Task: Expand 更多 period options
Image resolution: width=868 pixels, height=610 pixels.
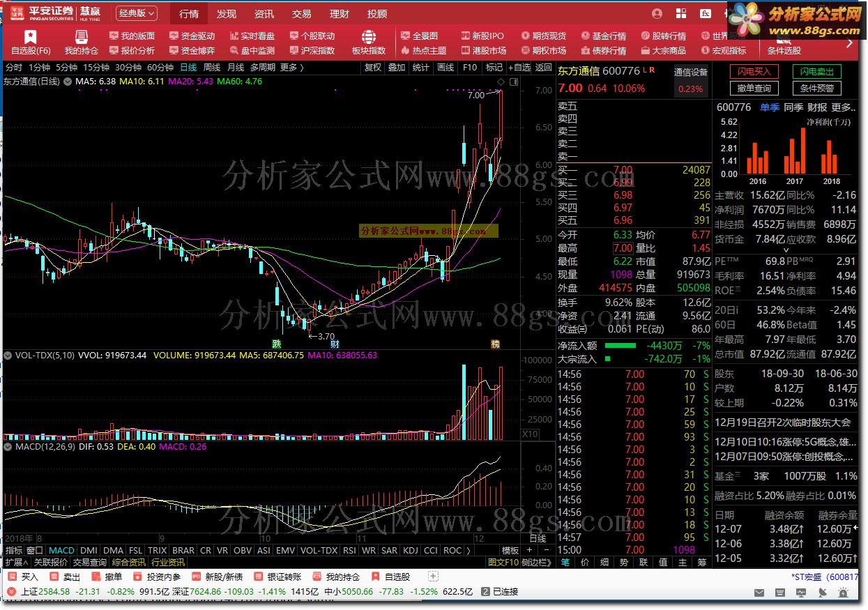Action: pos(293,68)
